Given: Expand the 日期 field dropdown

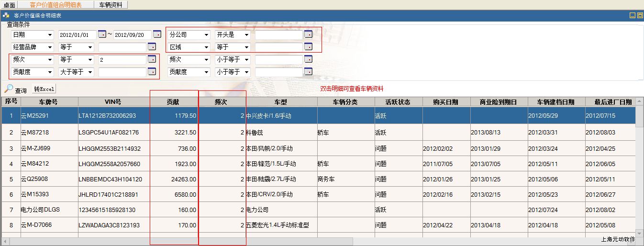Looking at the screenshot, I should click(50, 35).
